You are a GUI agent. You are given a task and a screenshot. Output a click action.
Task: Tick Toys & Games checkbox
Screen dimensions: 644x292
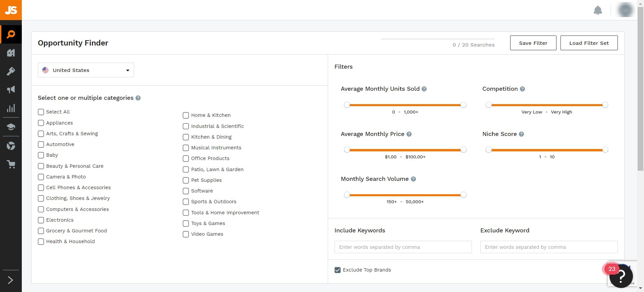pos(186,223)
